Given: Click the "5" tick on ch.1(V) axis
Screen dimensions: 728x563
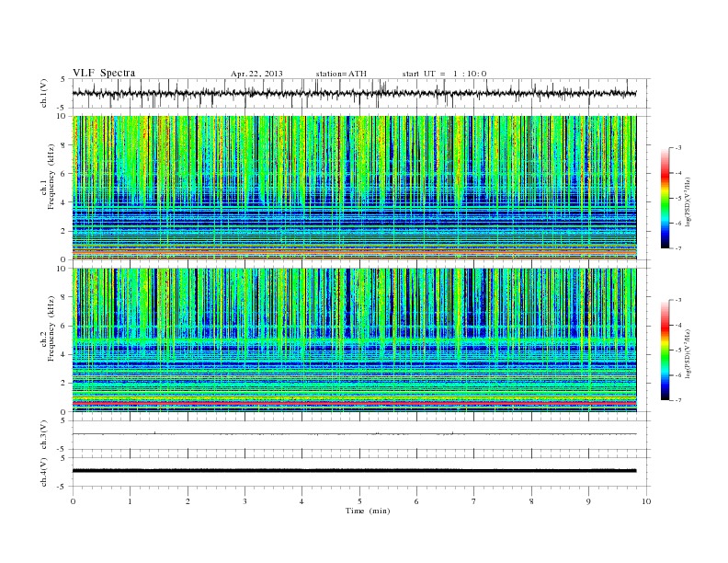Looking at the screenshot, I should 63,79.
